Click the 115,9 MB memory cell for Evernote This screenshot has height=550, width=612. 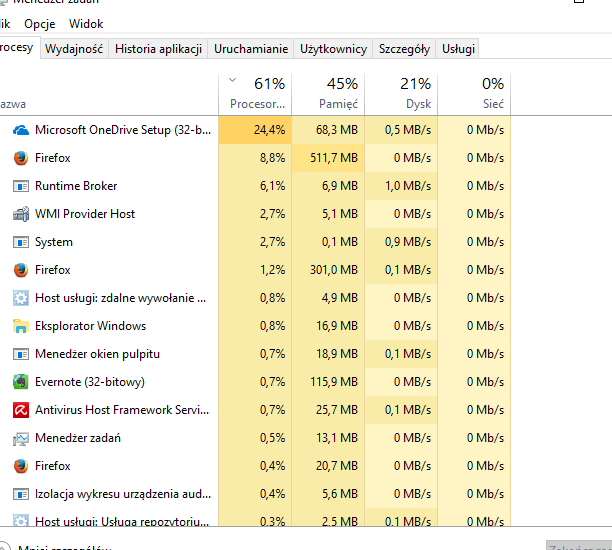[328, 382]
